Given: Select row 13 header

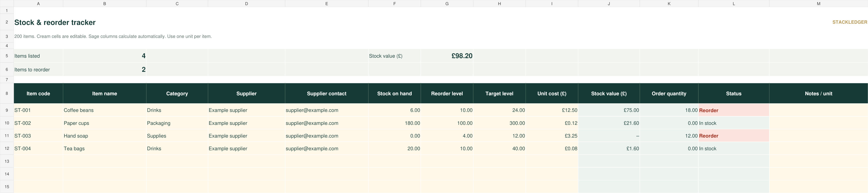Looking at the screenshot, I should [x=7, y=161].
